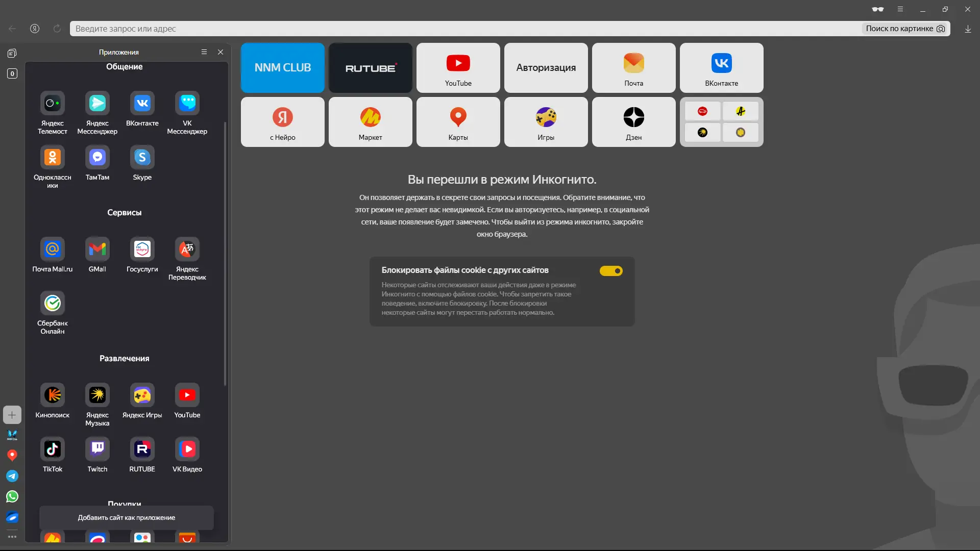Image resolution: width=980 pixels, height=551 pixels.
Task: Open the Приложения panel options menu
Action: pyautogui.click(x=204, y=52)
